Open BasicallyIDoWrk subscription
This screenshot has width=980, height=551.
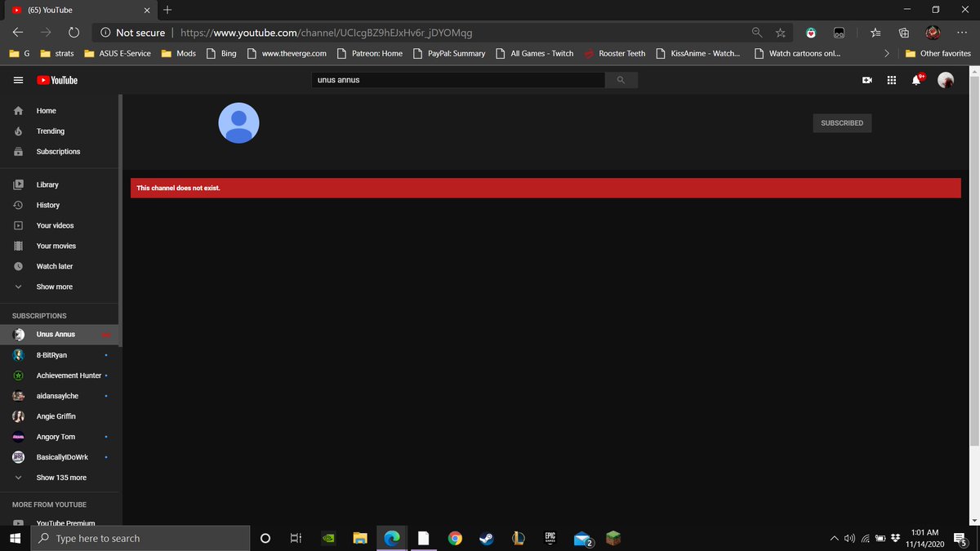[60, 457]
